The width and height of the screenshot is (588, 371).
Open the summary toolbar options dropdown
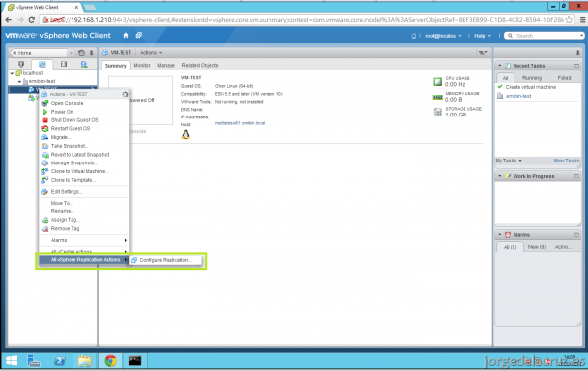point(483,53)
